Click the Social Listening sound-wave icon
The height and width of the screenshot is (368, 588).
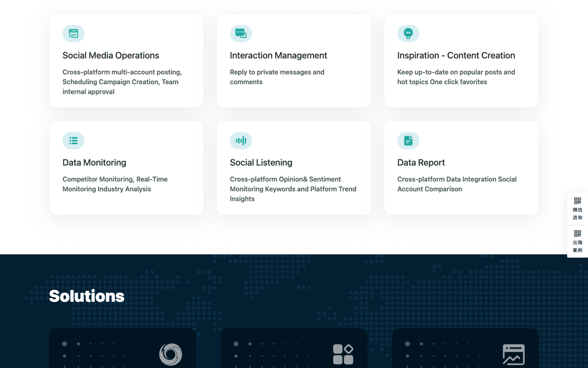pos(241,141)
